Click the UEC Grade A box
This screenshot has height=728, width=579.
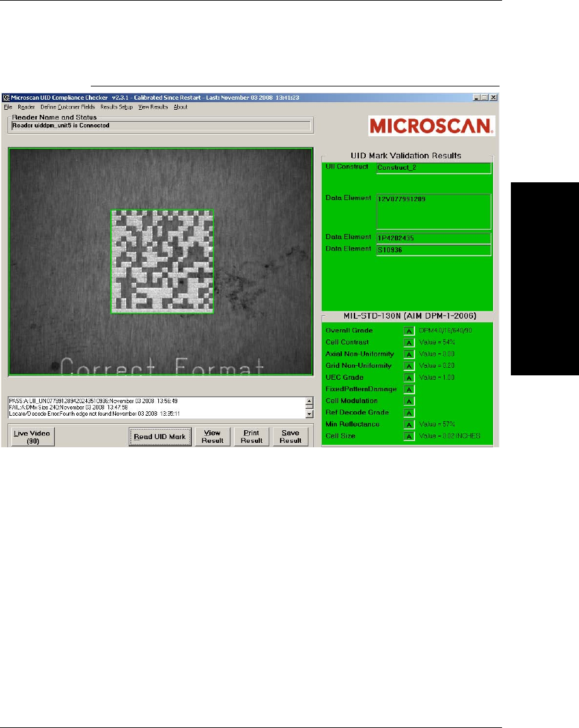[x=409, y=377]
